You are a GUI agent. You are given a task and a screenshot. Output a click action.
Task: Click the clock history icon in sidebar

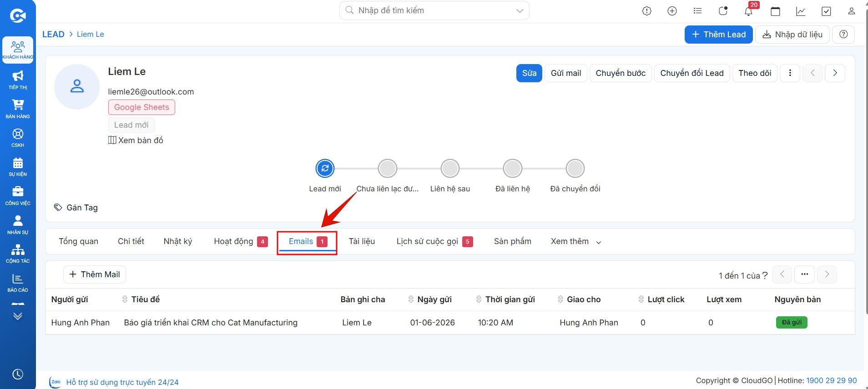pyautogui.click(x=18, y=374)
